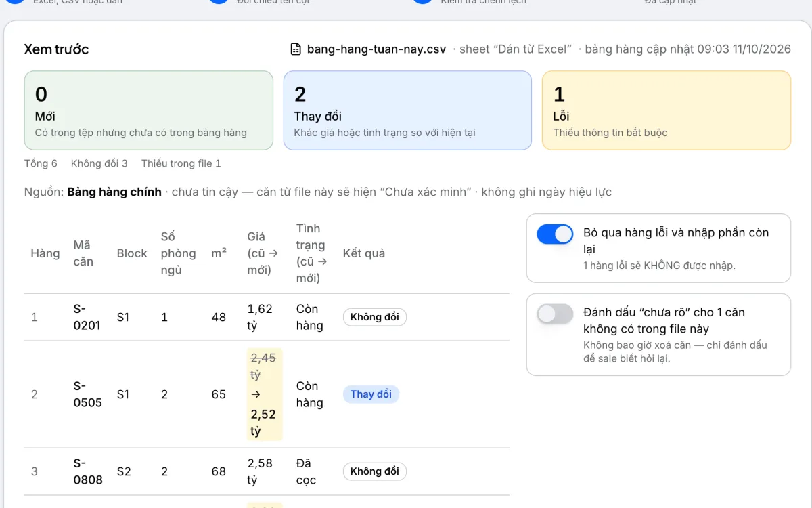The height and width of the screenshot is (508, 812).
Task: Click block "S1" in row S-0505
Action: pyautogui.click(x=123, y=394)
